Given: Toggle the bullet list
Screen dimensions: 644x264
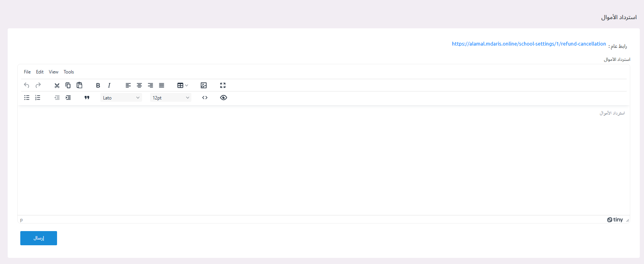Looking at the screenshot, I should pyautogui.click(x=27, y=98).
